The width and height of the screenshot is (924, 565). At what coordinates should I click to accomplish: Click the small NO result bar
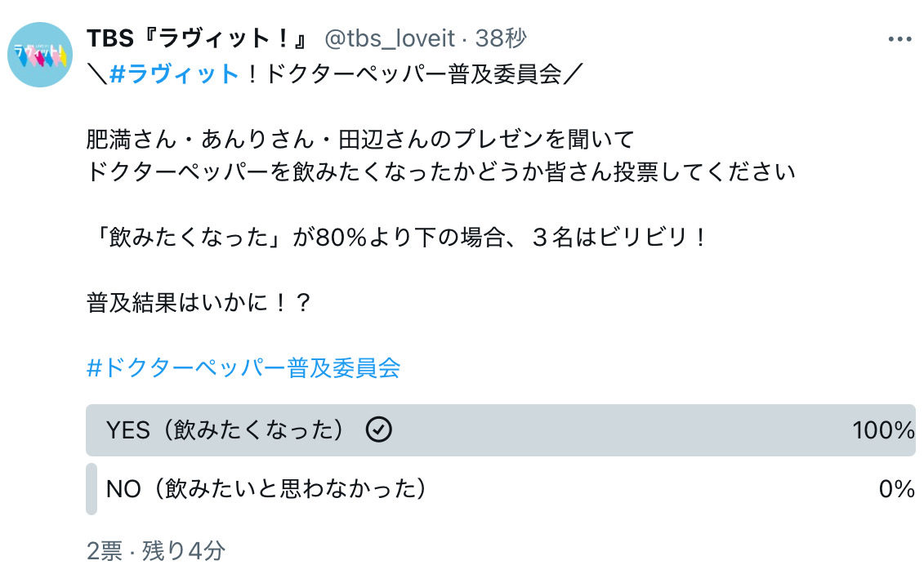(92, 489)
